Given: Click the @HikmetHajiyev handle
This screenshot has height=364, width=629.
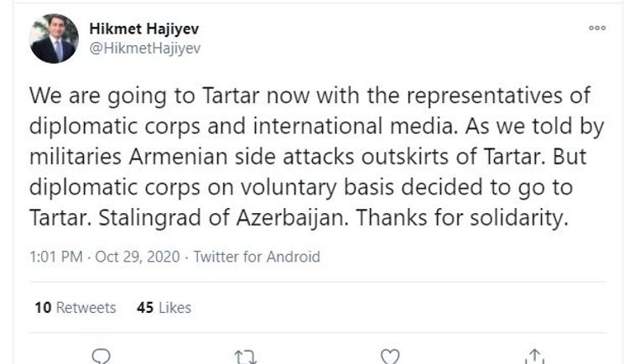Looking at the screenshot, I should point(144,48).
